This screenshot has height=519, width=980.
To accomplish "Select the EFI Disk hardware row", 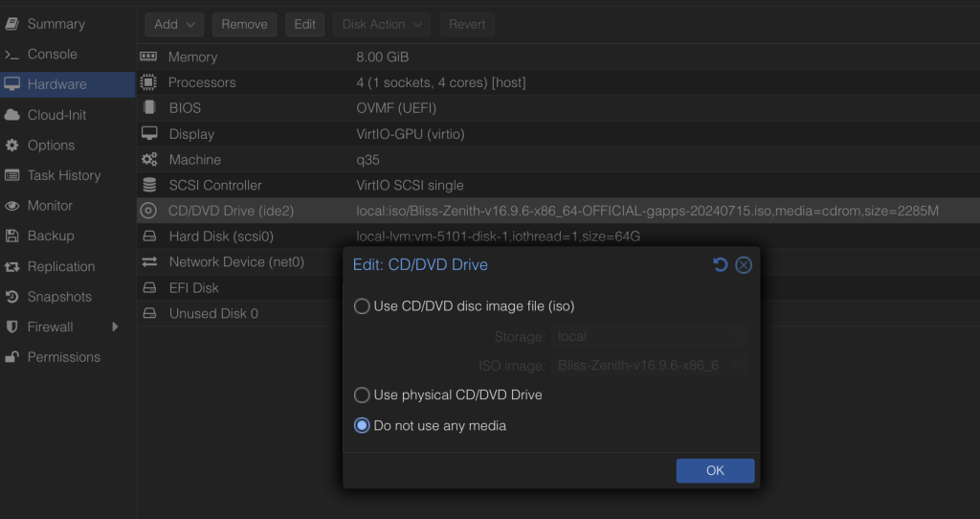I will pyautogui.click(x=193, y=288).
